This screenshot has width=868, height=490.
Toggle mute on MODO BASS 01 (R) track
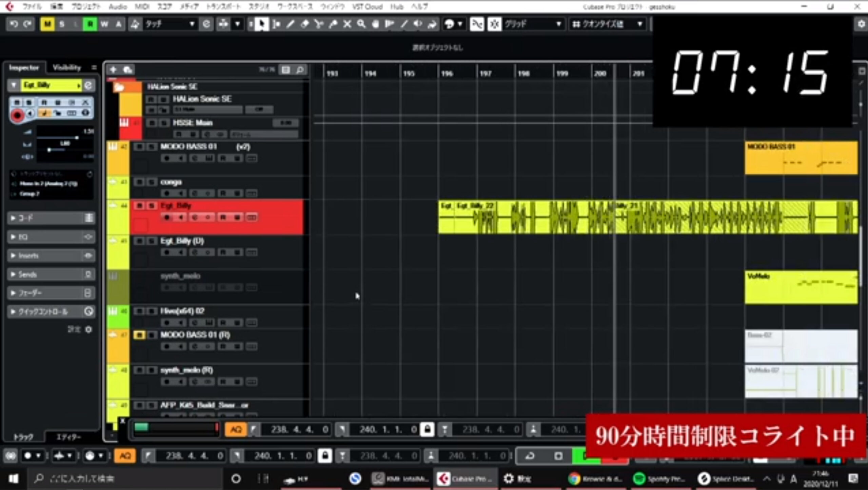tap(139, 335)
